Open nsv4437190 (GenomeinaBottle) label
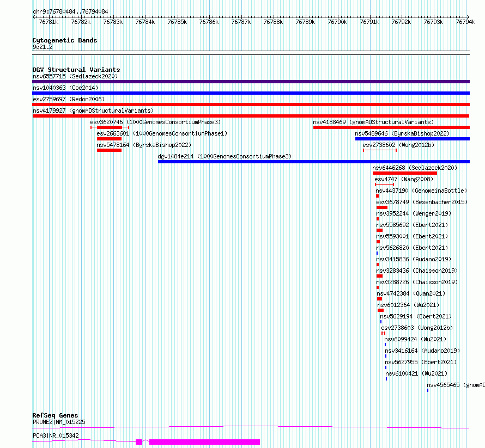Screen dimensions: 485x448 coord(421,191)
